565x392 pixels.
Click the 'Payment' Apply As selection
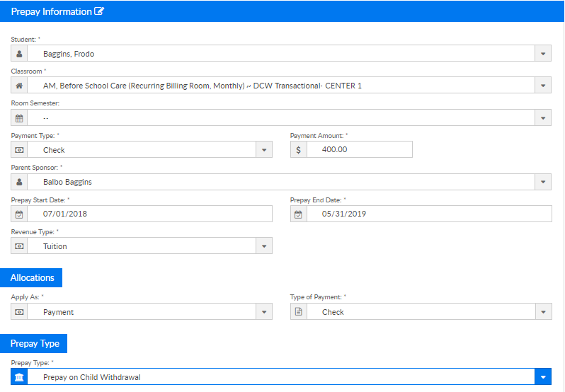point(58,312)
